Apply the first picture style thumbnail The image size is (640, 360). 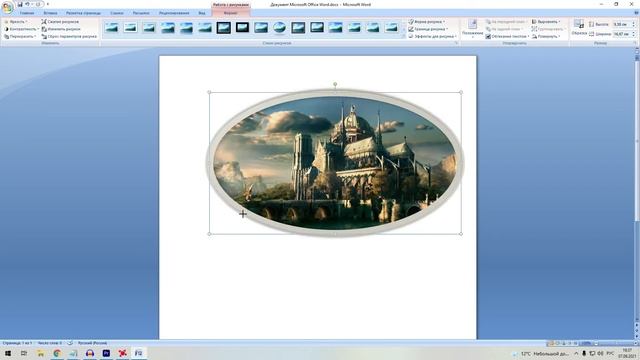click(x=111, y=28)
